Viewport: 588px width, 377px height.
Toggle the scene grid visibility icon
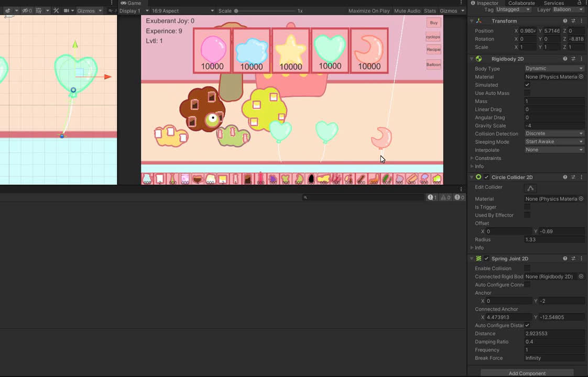pyautogui.click(x=39, y=11)
